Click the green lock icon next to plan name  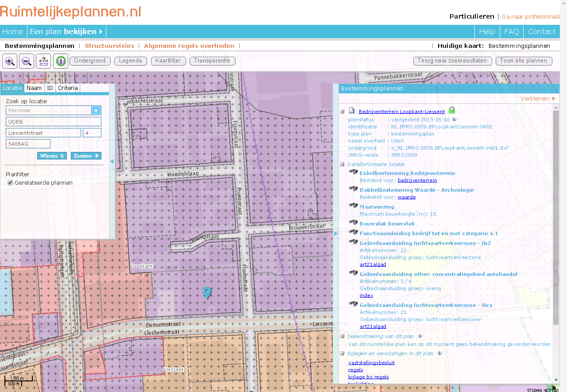tap(452, 110)
